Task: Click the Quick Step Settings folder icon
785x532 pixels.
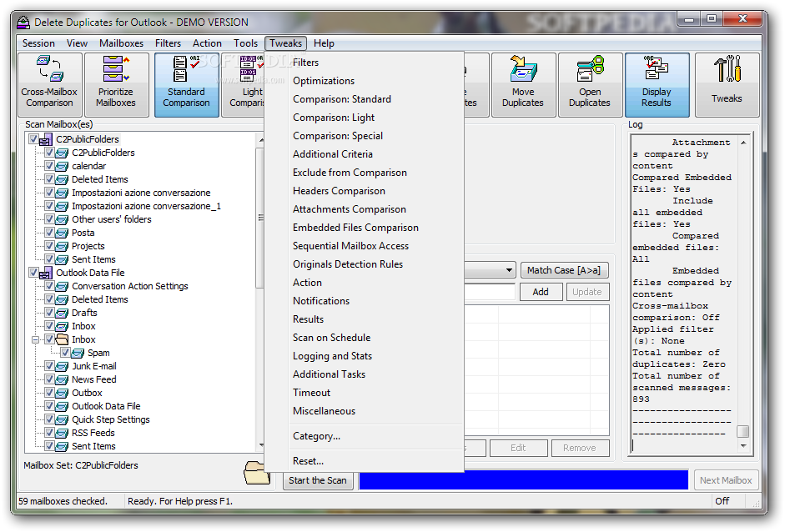Action: (62, 420)
